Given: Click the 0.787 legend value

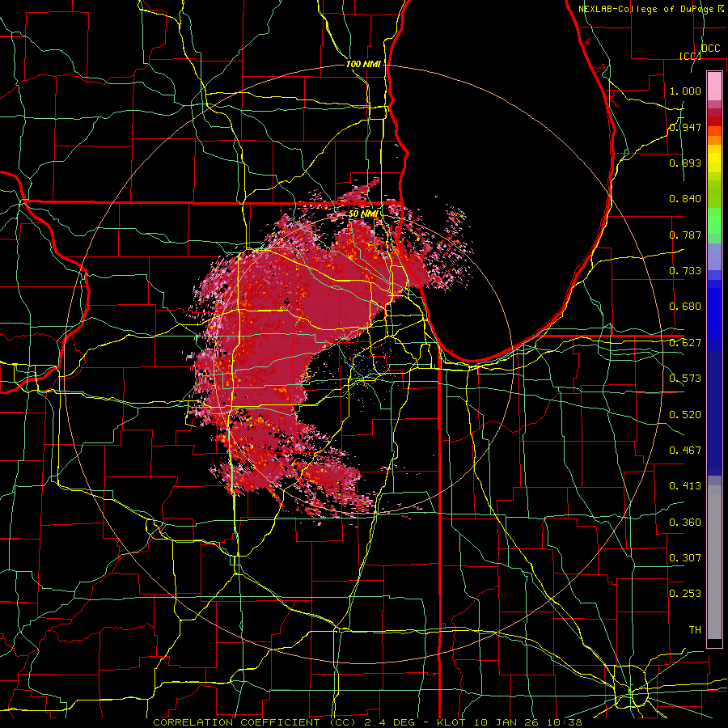Looking at the screenshot, I should click(x=685, y=235).
